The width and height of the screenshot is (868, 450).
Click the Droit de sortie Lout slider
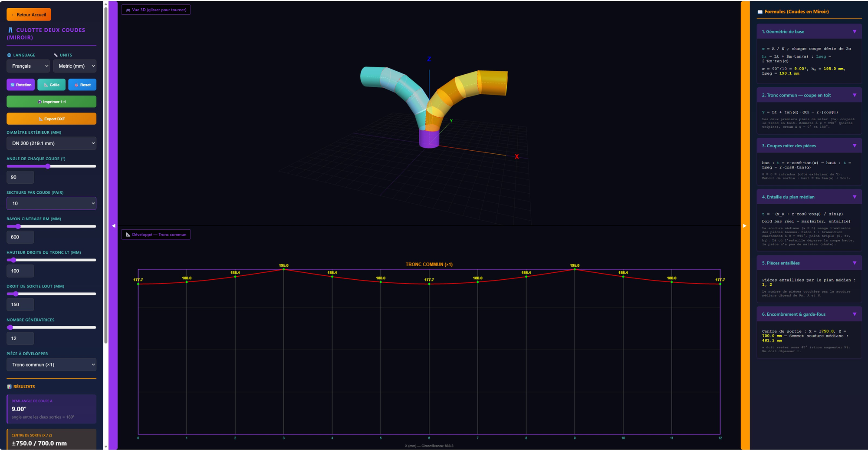pyautogui.click(x=51, y=294)
